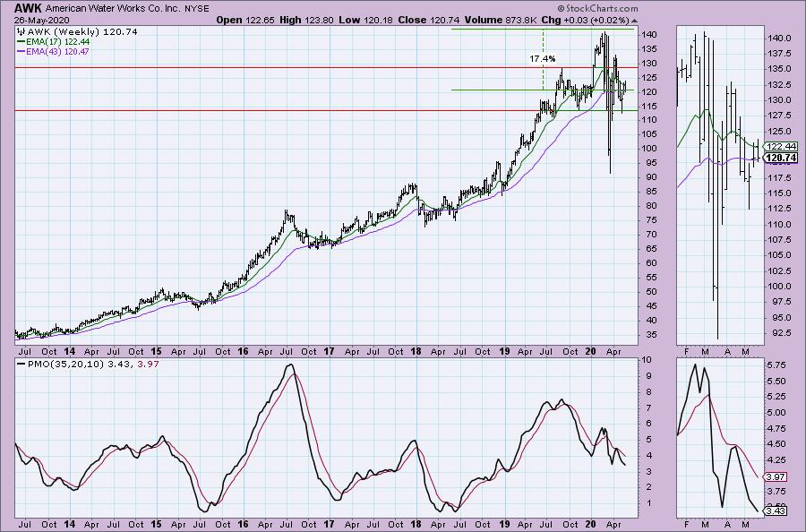The width and height of the screenshot is (806, 532).
Task: Click the 17.4% measurement annotation
Action: click(543, 59)
